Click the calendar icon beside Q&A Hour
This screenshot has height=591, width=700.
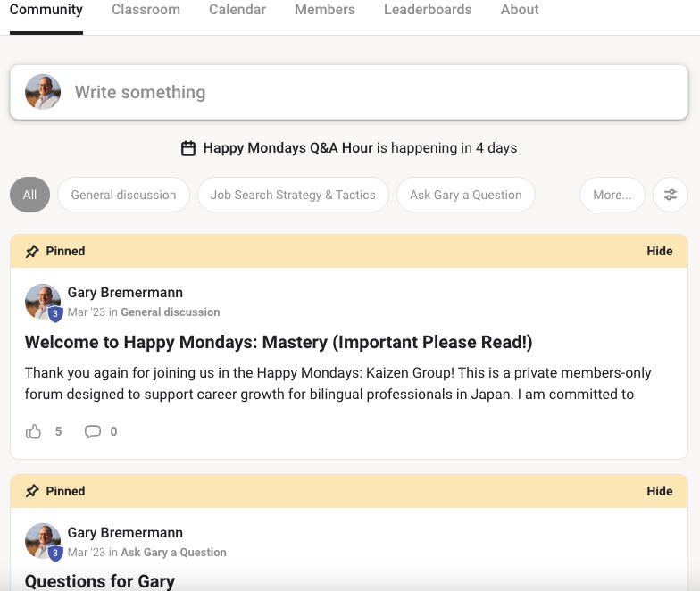(x=188, y=148)
